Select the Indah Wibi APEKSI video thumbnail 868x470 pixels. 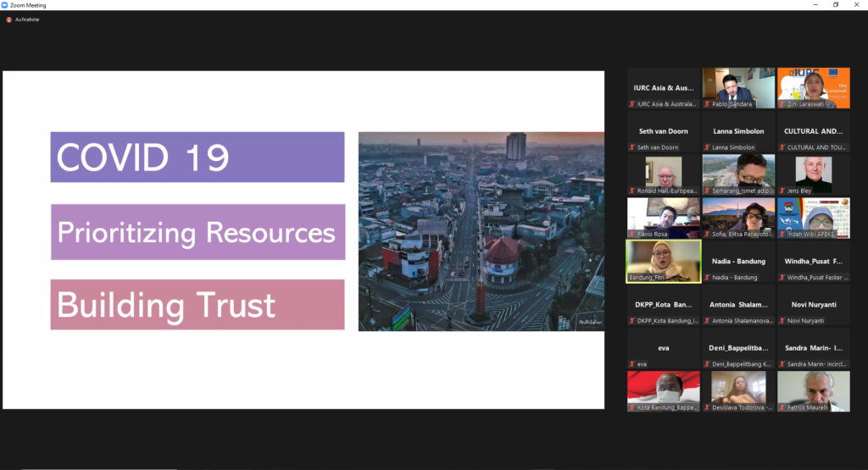click(813, 217)
